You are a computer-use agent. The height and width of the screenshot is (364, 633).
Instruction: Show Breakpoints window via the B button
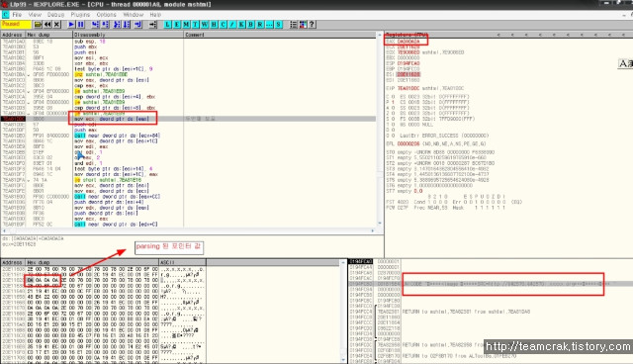coord(250,25)
